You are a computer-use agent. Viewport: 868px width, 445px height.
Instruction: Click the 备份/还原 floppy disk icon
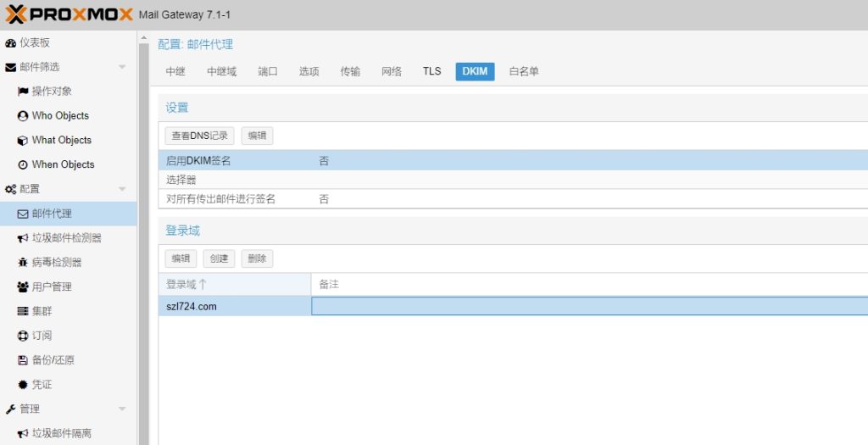click(x=23, y=359)
